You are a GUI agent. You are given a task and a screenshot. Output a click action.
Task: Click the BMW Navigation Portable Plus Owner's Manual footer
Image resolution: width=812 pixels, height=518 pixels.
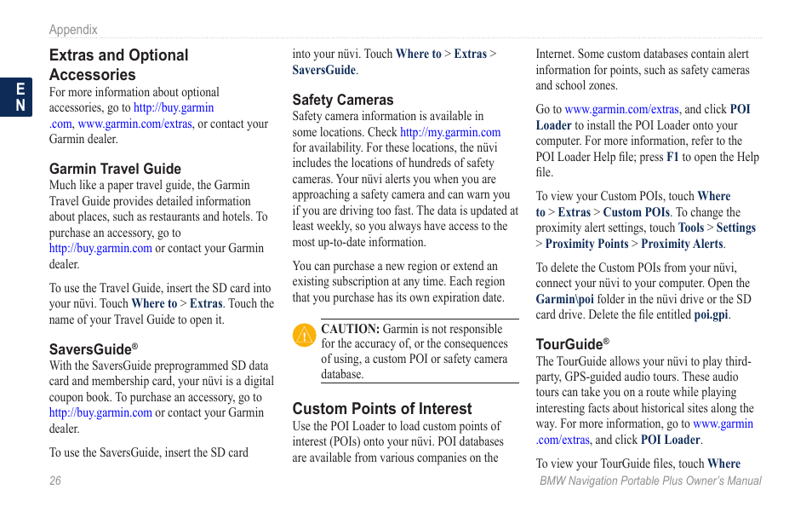650,481
